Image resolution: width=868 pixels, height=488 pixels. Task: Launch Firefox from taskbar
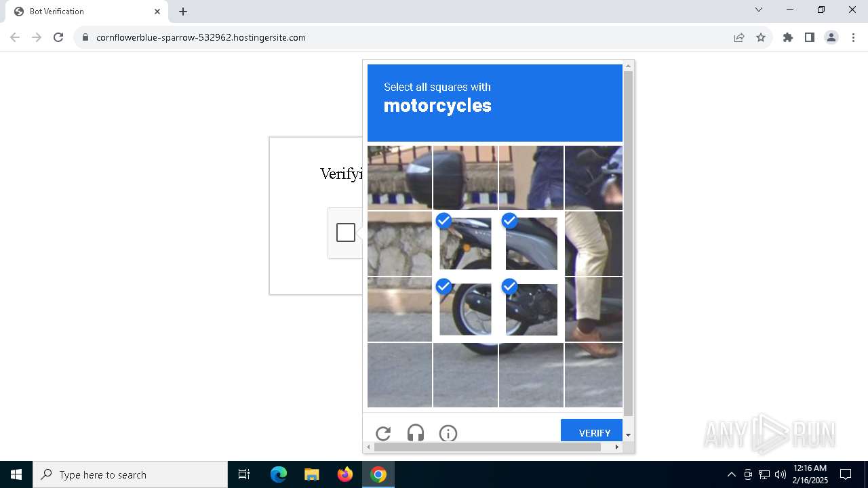(x=345, y=474)
